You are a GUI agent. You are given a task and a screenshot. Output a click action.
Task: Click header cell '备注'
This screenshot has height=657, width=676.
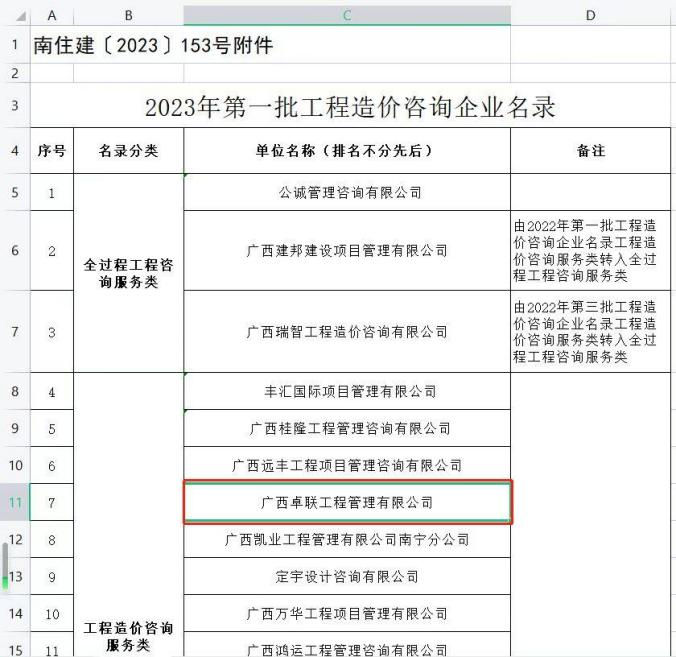click(591, 151)
